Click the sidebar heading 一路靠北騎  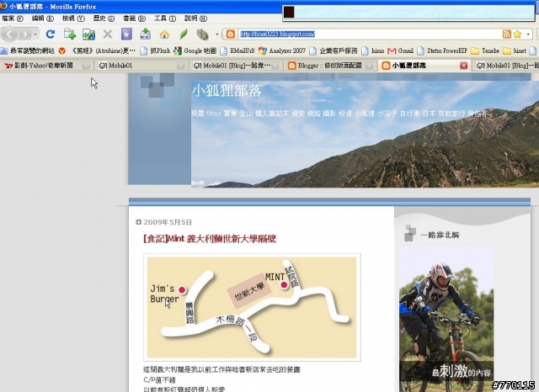(x=440, y=235)
